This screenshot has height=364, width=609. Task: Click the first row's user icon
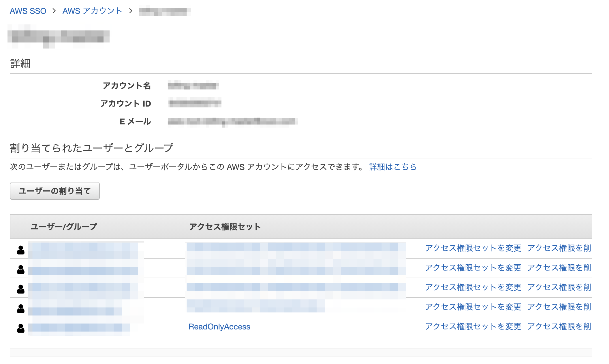pyautogui.click(x=21, y=250)
